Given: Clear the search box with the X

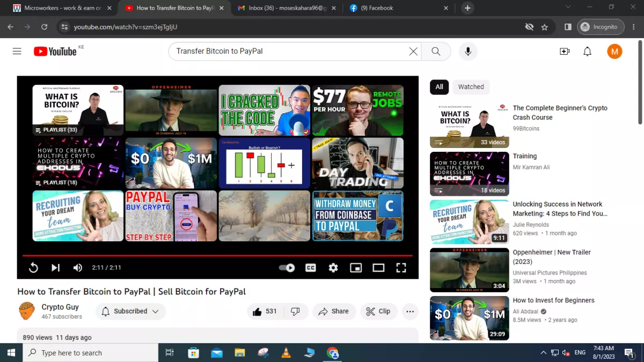Looking at the screenshot, I should tap(413, 51).
